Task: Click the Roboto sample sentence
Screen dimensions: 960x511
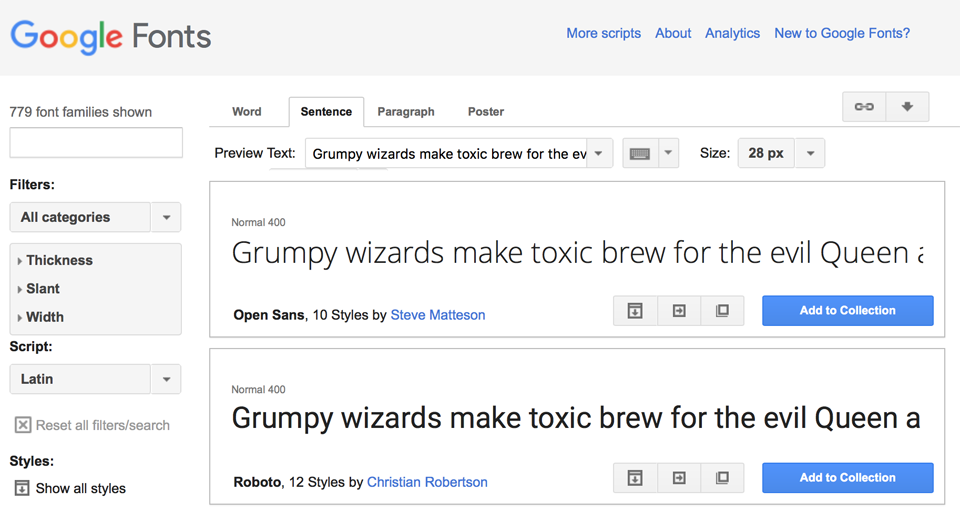Action: (x=576, y=419)
